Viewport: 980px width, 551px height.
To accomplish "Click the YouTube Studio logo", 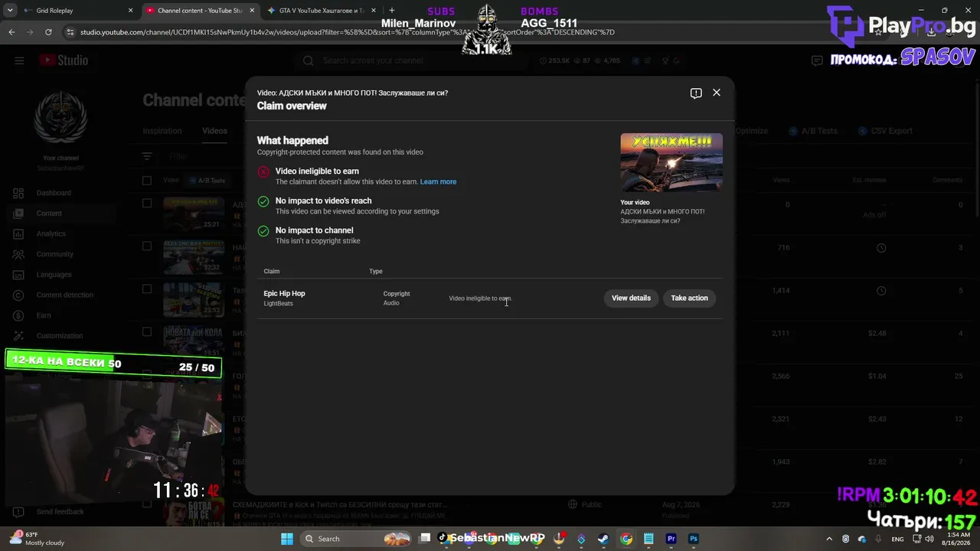I will click(64, 60).
